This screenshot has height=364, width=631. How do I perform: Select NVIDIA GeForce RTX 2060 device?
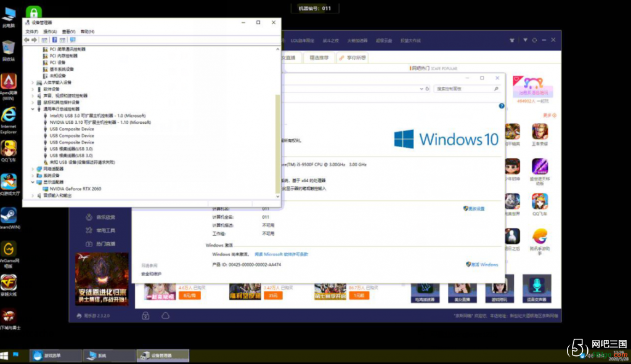(x=75, y=189)
